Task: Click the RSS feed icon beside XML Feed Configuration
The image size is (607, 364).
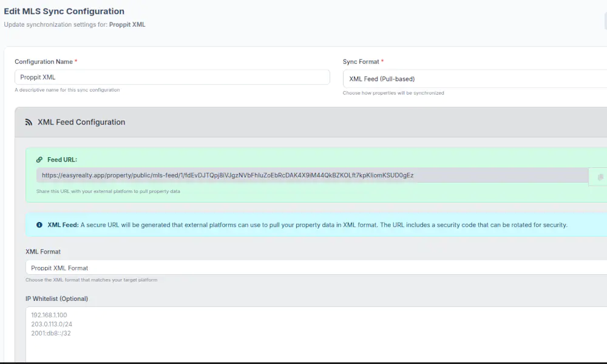Action: 29,122
